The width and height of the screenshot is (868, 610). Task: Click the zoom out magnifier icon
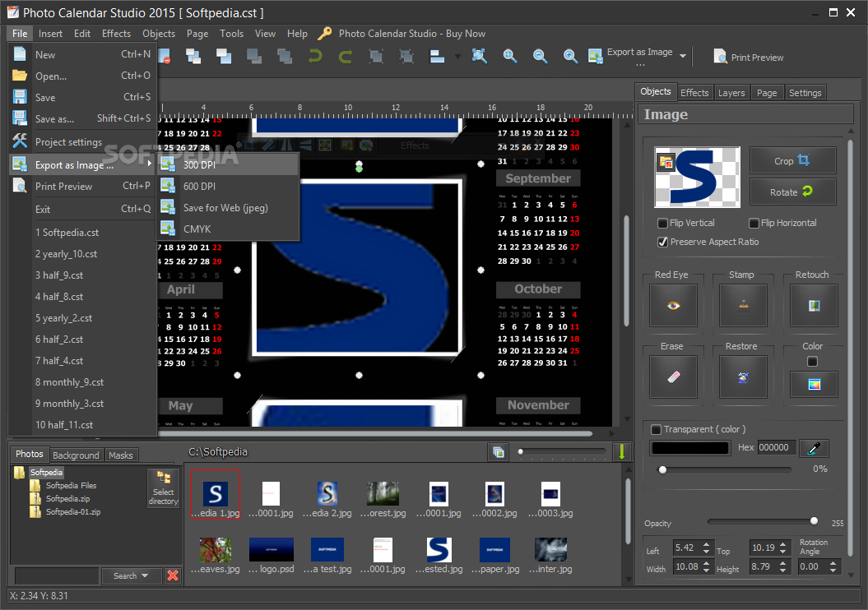(x=540, y=56)
